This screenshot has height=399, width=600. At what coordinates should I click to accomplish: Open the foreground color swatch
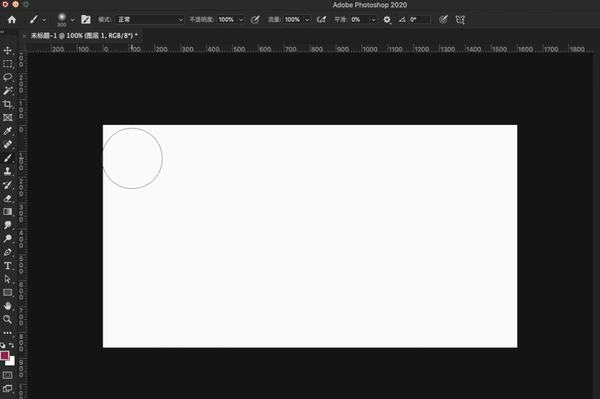pos(5,355)
